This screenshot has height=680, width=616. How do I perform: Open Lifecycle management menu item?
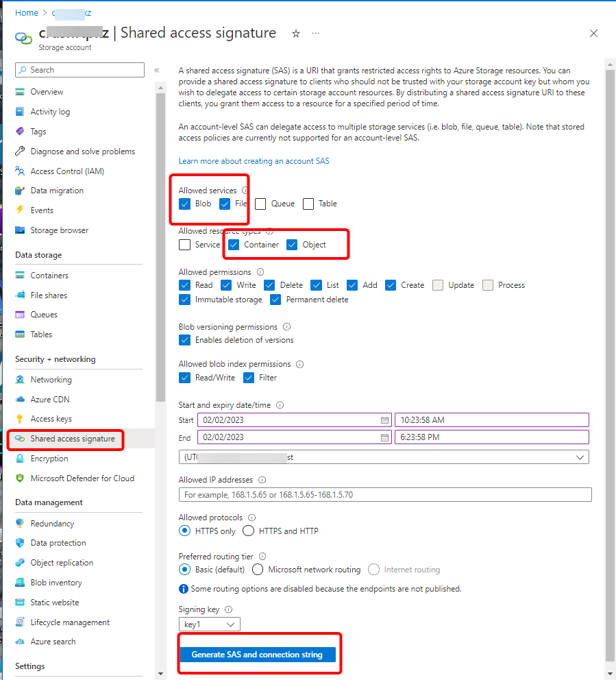[x=70, y=622]
